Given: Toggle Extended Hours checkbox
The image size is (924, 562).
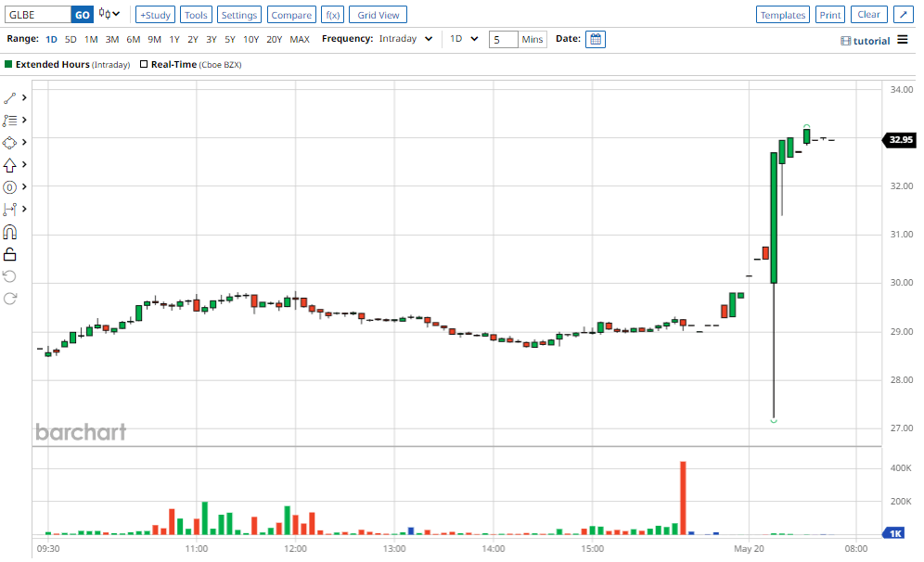Looking at the screenshot, I should click(8, 64).
